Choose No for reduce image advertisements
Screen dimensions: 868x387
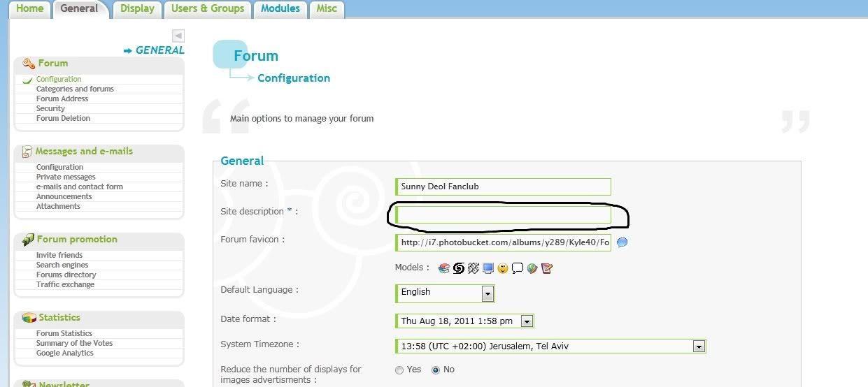pyautogui.click(x=436, y=370)
